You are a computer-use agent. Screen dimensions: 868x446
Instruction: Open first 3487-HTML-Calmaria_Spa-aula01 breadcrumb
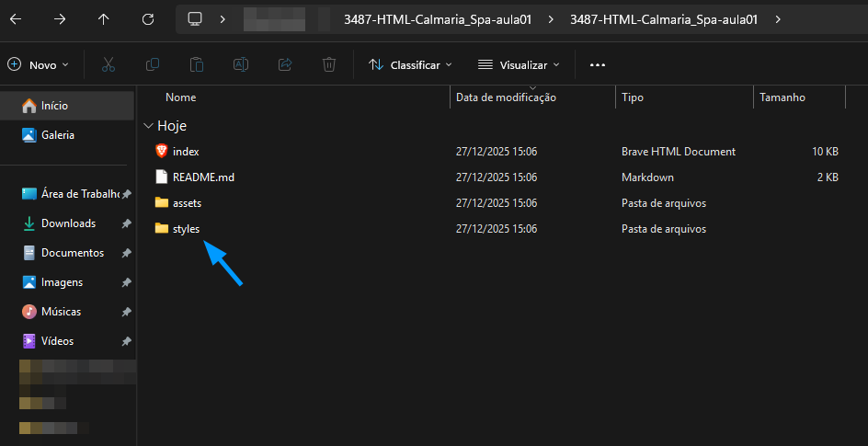438,19
